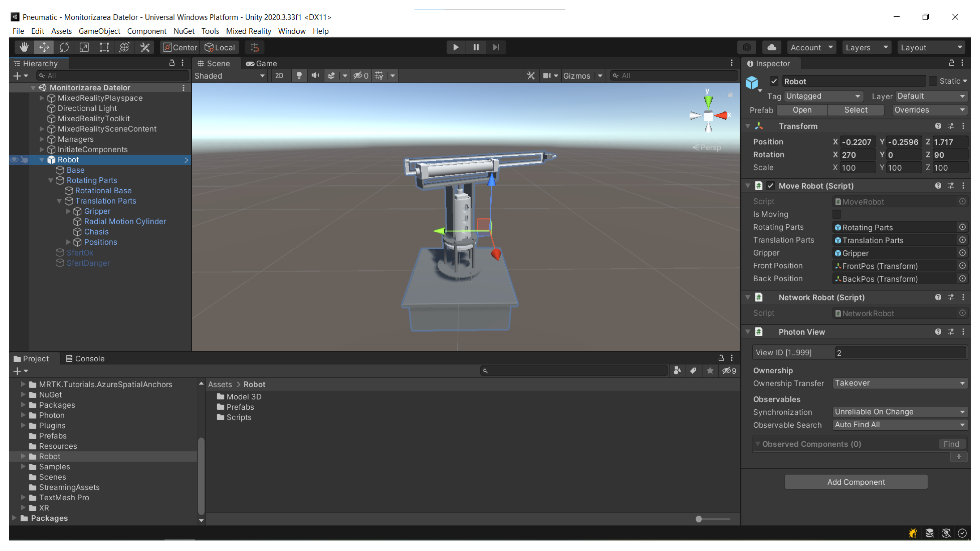Click the prefab Open button
980x551 pixels.
[x=802, y=110]
